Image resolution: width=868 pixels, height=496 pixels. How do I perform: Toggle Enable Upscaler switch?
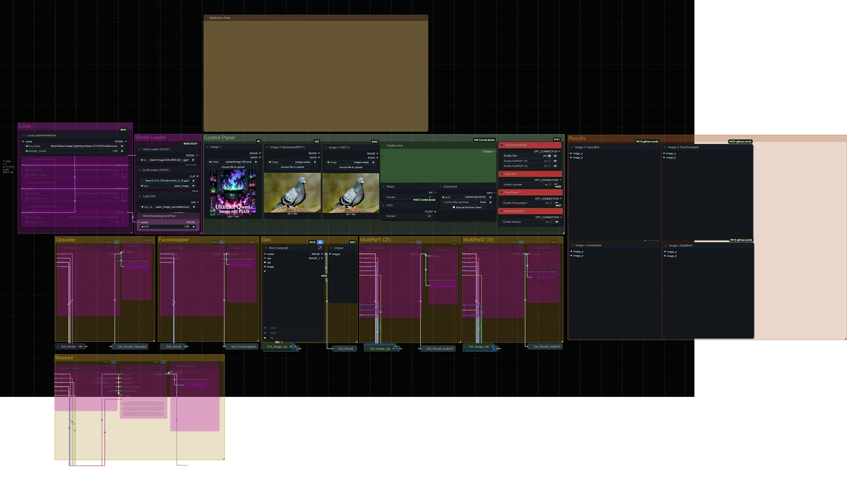click(550, 185)
